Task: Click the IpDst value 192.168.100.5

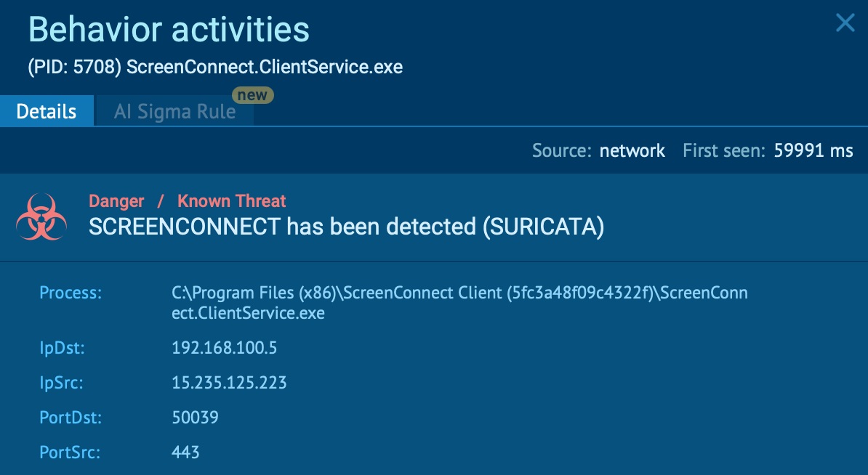Action: pos(224,348)
